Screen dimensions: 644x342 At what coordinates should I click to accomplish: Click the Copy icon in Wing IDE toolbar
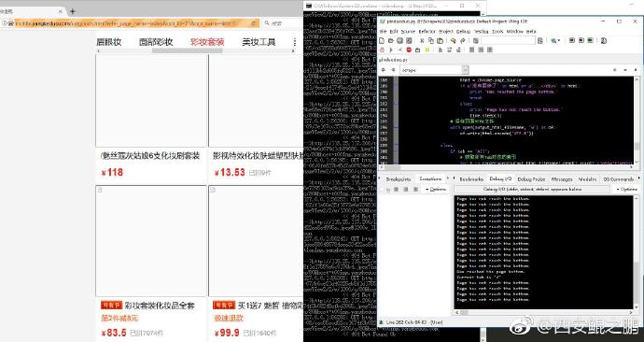[x=431, y=41]
